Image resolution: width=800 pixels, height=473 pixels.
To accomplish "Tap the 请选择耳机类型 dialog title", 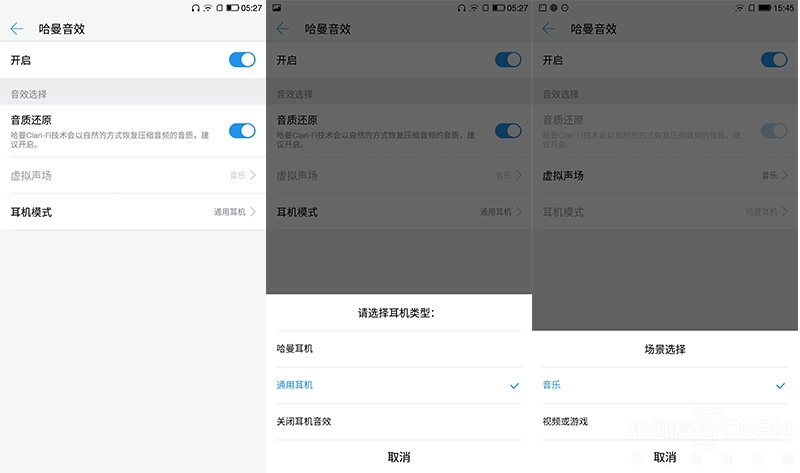I will pos(396,313).
